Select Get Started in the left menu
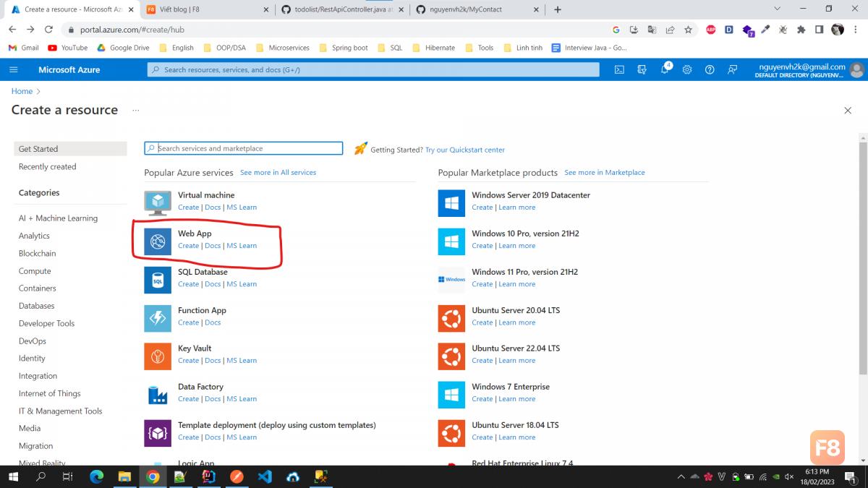Image resolution: width=868 pixels, height=488 pixels. (70, 149)
